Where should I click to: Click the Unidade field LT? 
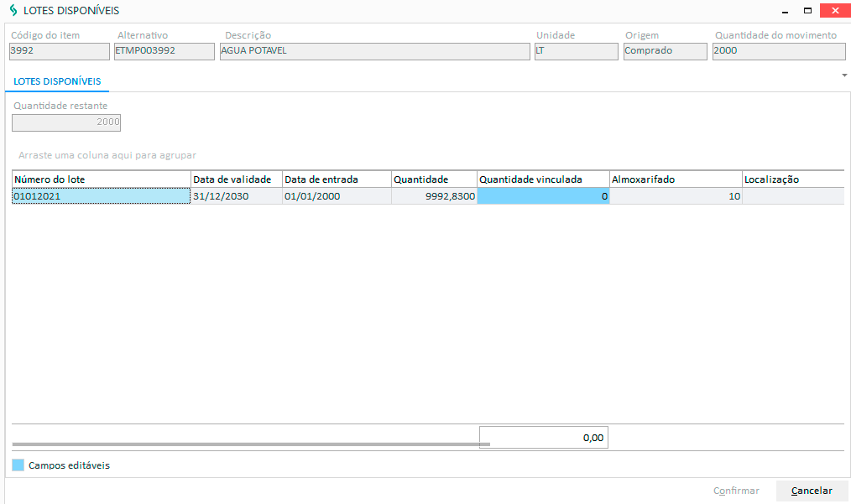[x=577, y=51]
